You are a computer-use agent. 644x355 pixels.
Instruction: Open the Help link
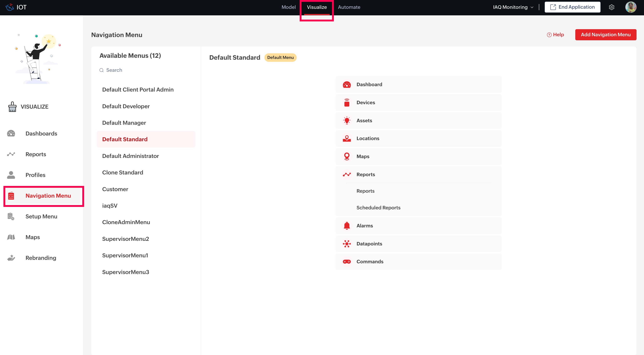pos(555,35)
